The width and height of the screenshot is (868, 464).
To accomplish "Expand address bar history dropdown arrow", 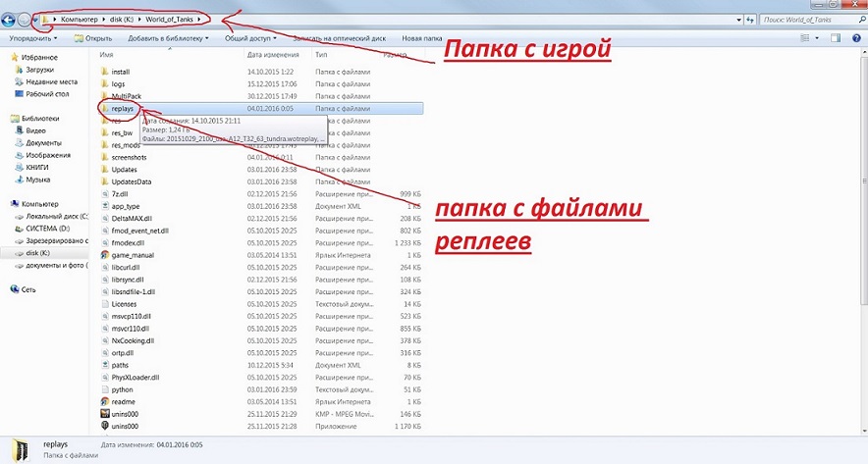I will pyautogui.click(x=739, y=20).
